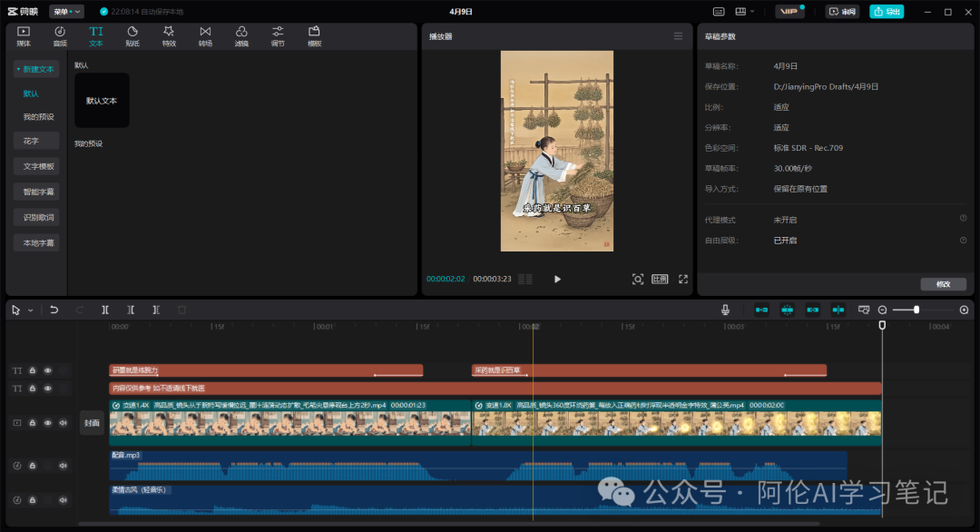Screen dimensions: 980x532
Task: Open keyboard shortcuts icon in the title bar
Action: pos(719,11)
